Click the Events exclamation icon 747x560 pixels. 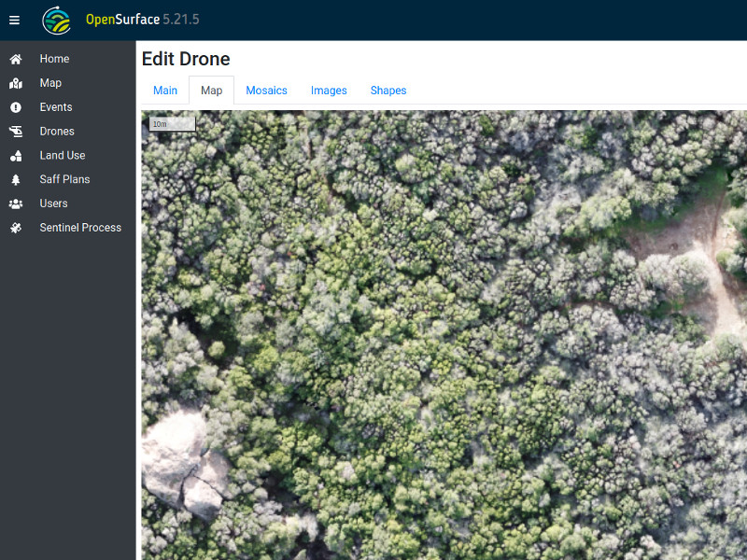(x=16, y=107)
